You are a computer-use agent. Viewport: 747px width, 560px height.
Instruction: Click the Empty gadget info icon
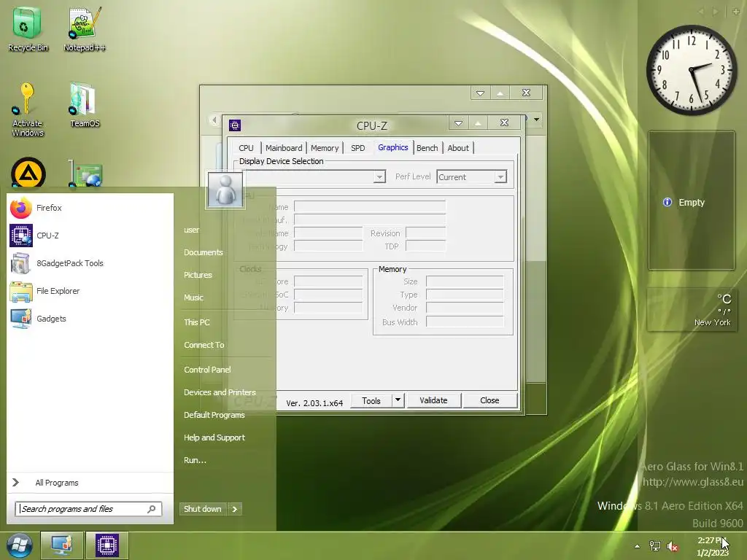[x=667, y=203]
